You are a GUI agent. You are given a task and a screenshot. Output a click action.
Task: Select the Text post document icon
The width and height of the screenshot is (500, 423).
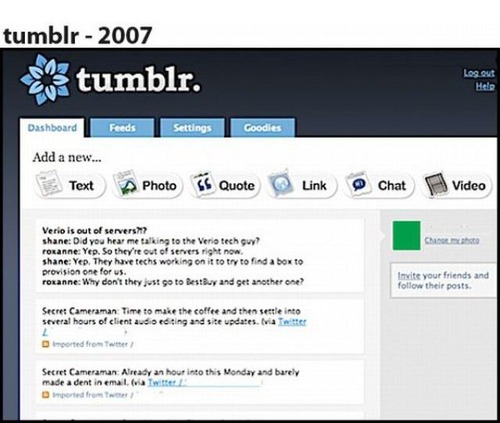pyautogui.click(x=49, y=183)
